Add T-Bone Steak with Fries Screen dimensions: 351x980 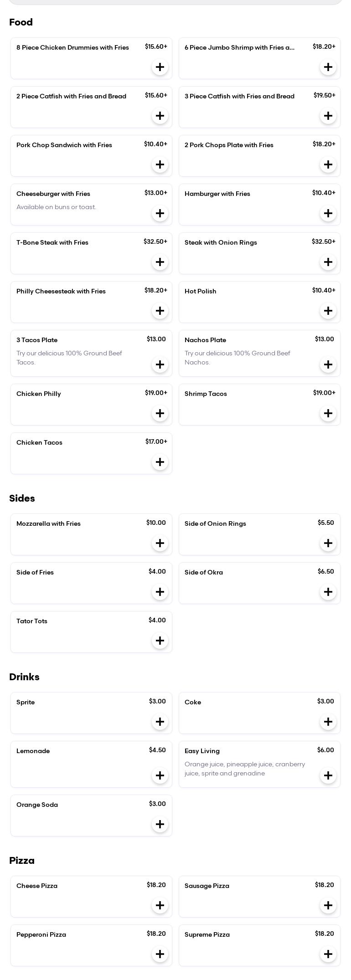[160, 262]
